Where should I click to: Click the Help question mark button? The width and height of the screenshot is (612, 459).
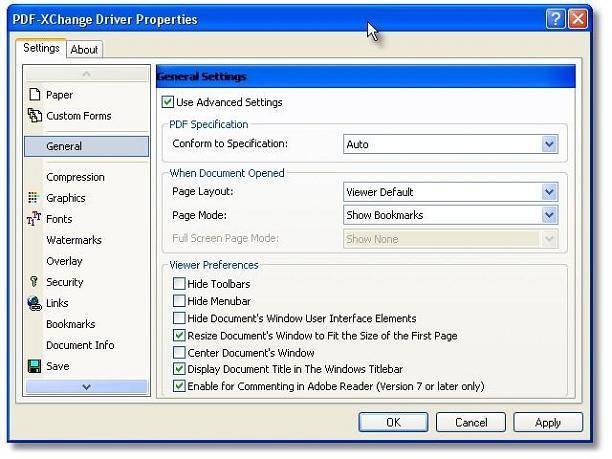[556, 19]
